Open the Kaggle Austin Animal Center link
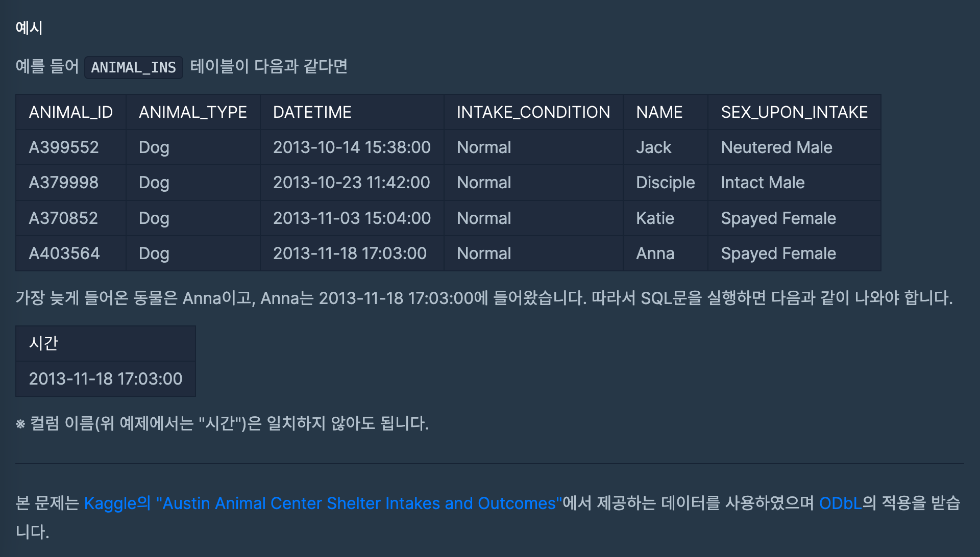 [323, 503]
